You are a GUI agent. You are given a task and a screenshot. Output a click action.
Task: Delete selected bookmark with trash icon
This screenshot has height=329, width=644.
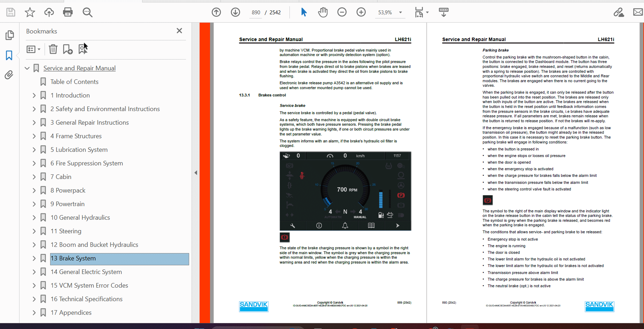point(53,49)
